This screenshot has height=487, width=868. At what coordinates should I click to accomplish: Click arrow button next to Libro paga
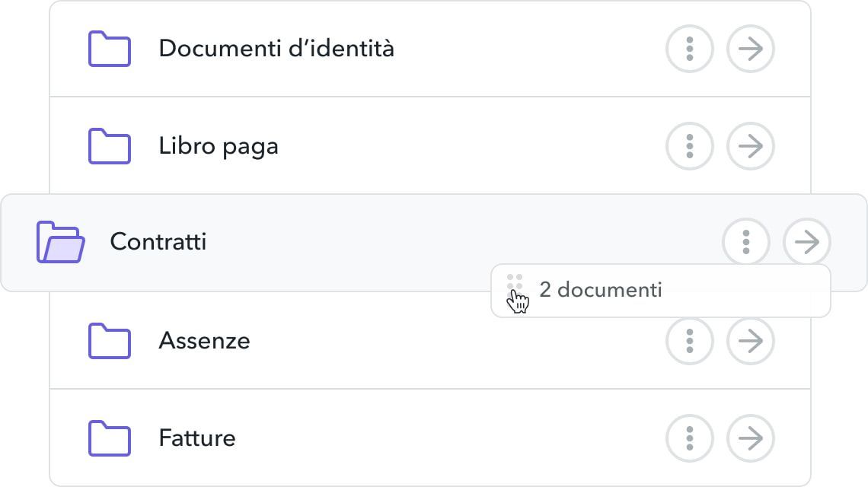click(751, 146)
